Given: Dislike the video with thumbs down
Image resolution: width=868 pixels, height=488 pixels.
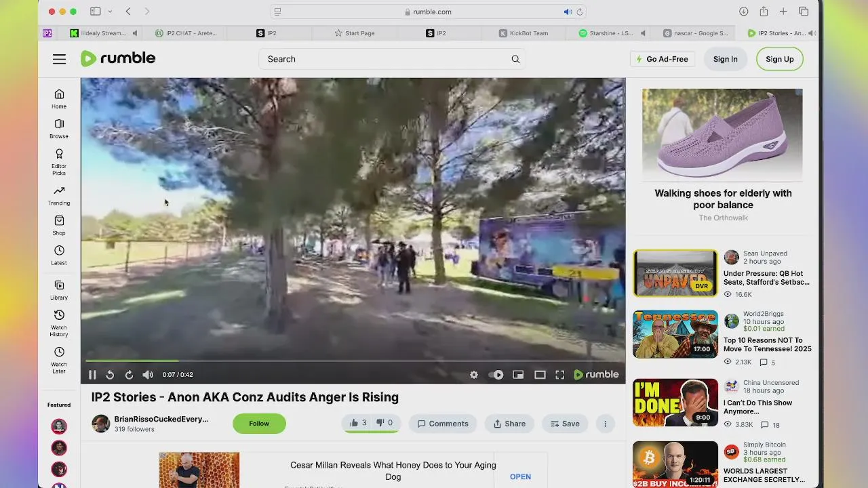Looking at the screenshot, I should 384,423.
